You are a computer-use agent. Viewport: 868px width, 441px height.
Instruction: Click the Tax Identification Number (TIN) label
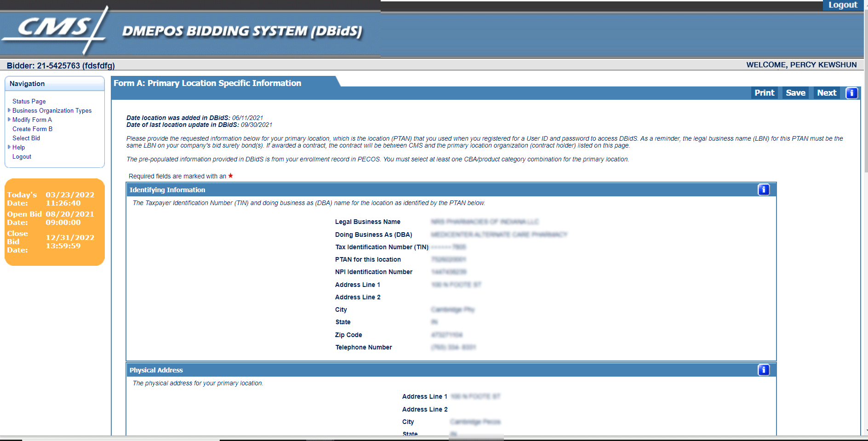pyautogui.click(x=382, y=247)
